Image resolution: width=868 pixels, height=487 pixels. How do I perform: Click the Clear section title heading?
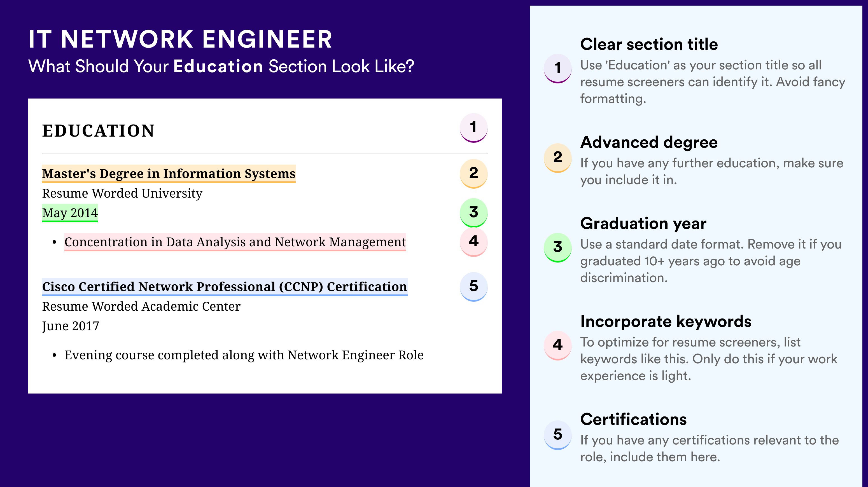649,44
